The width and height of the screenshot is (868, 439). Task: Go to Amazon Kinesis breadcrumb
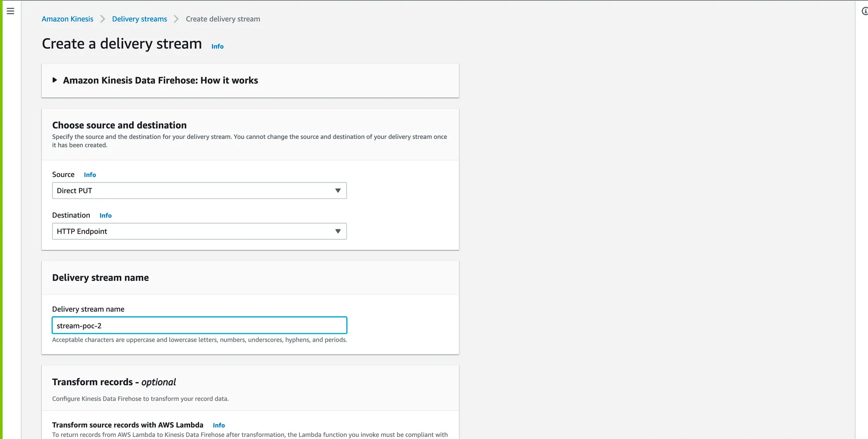[x=67, y=19]
